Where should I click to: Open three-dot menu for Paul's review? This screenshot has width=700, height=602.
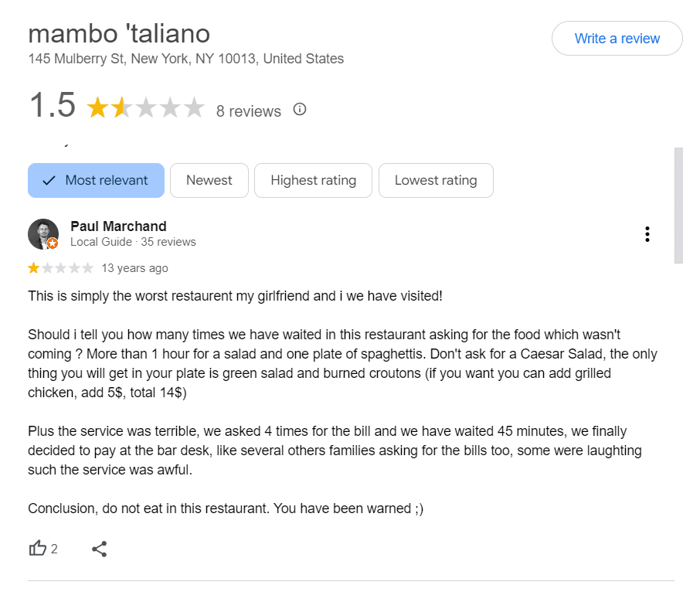point(647,234)
